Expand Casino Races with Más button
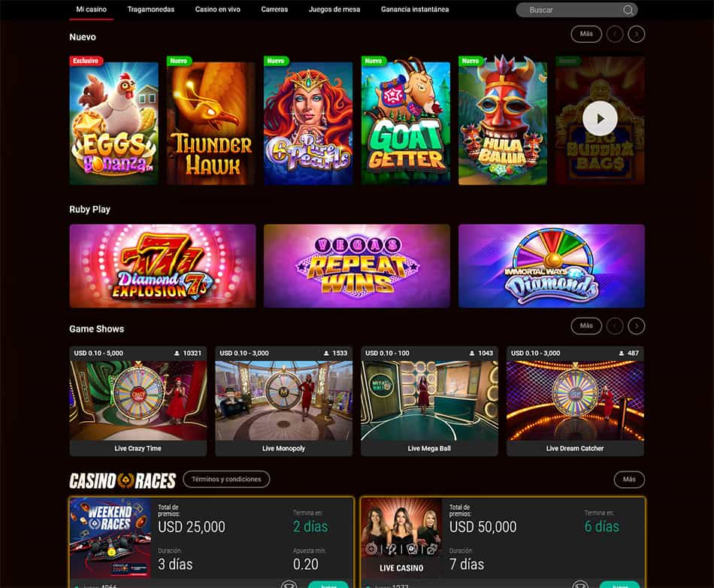The height and width of the screenshot is (588, 714). point(629,479)
